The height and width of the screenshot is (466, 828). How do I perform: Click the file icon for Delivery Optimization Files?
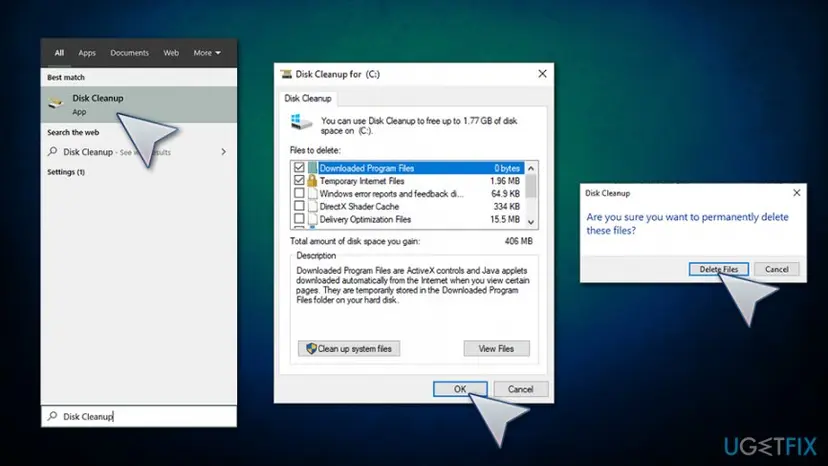313,219
